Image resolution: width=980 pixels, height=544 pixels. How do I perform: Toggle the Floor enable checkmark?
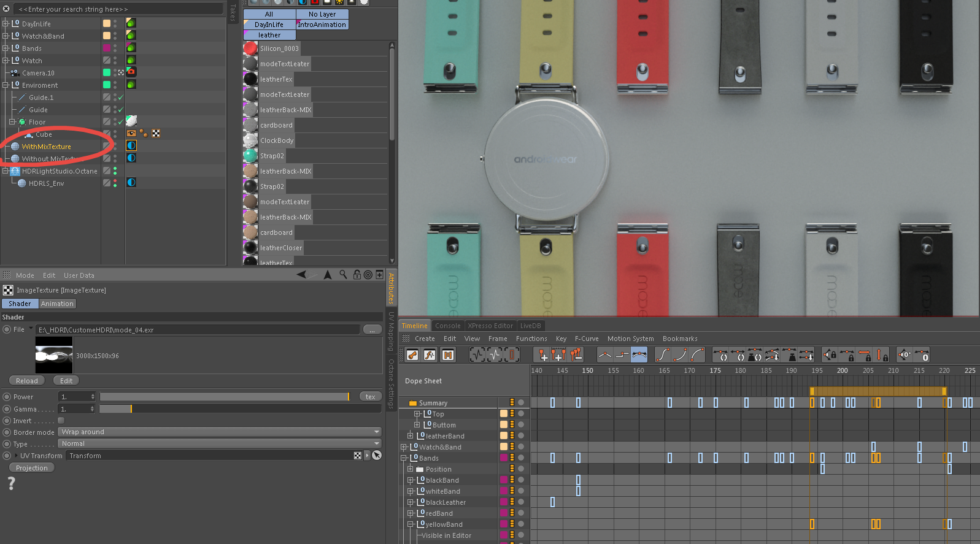121,122
